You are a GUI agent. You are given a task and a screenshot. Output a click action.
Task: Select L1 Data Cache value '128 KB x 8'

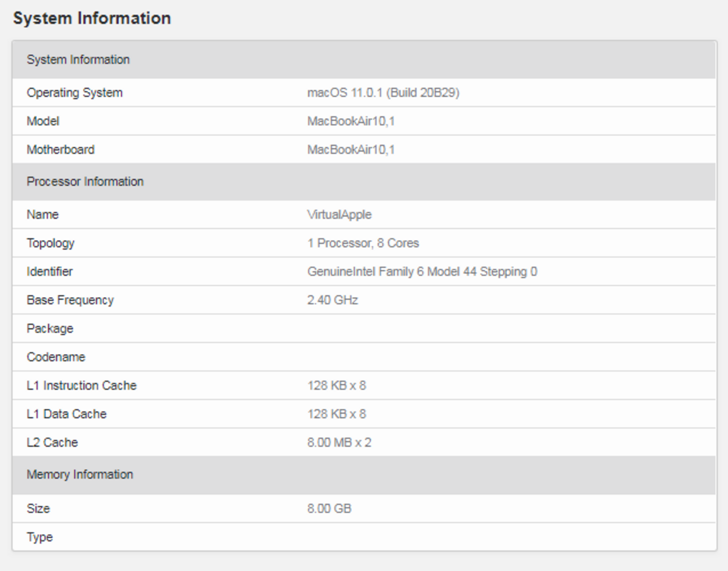click(x=337, y=414)
